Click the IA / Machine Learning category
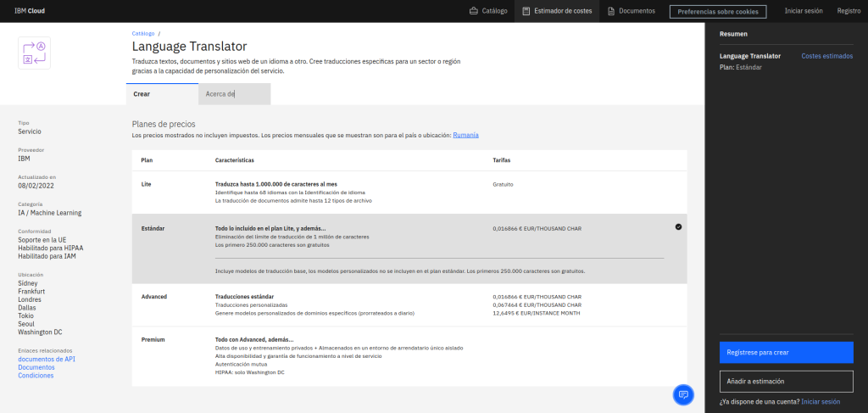 [x=50, y=213]
